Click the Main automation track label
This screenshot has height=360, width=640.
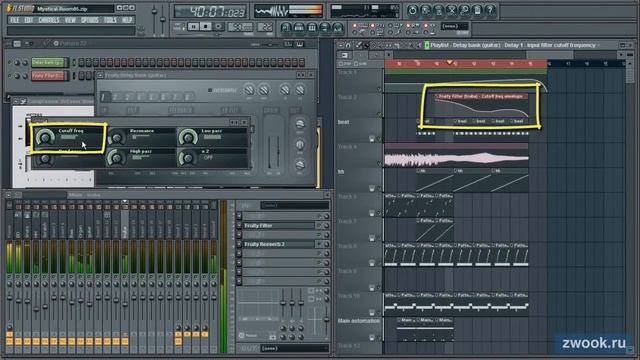coord(358,321)
